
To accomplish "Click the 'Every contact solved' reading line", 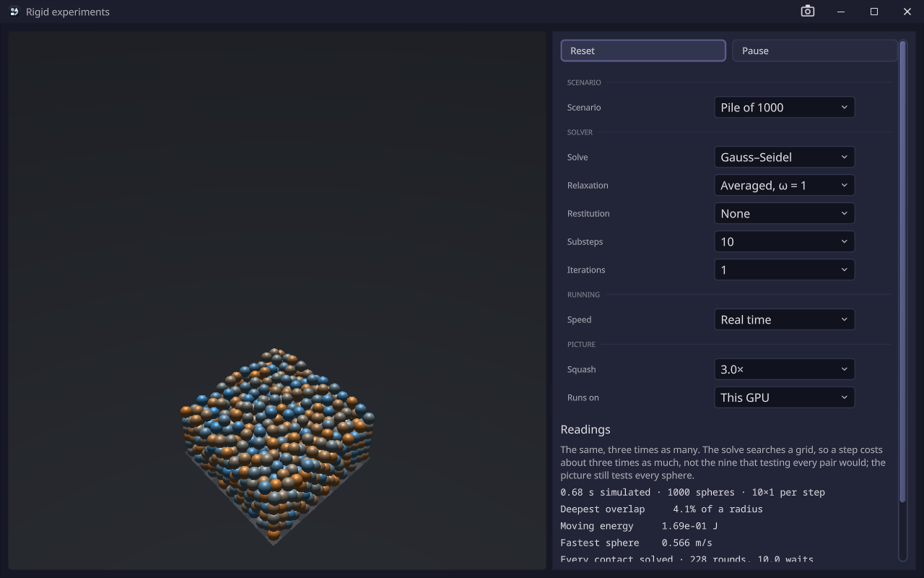I will [x=687, y=559].
